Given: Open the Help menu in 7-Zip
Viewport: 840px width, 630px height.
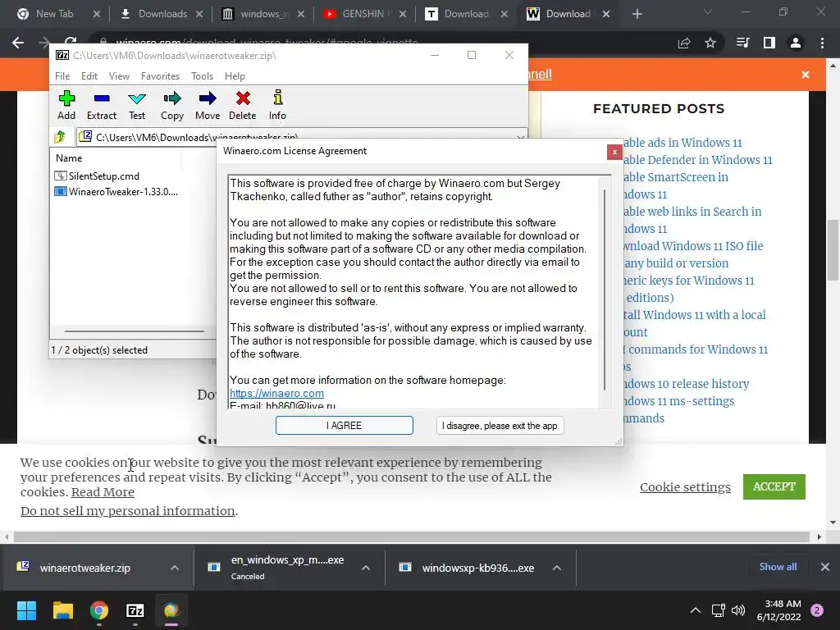Looking at the screenshot, I should pyautogui.click(x=235, y=76).
